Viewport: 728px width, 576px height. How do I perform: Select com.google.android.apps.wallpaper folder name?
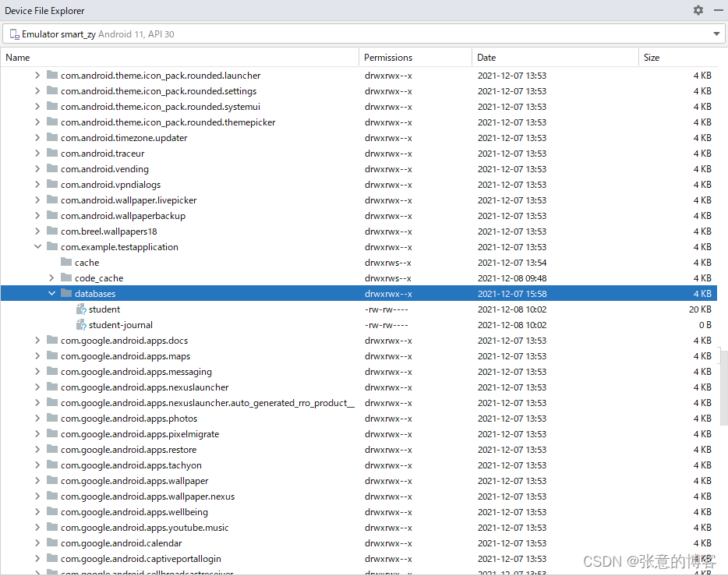click(x=134, y=481)
